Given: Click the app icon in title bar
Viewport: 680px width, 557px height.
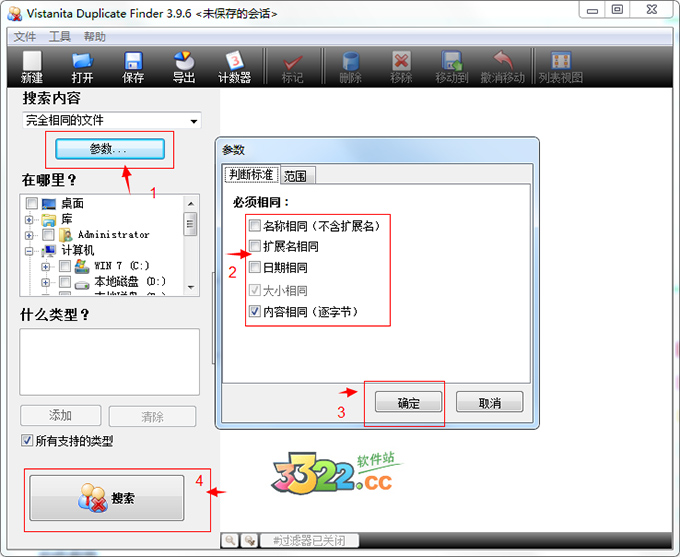Looking at the screenshot, I should [x=14, y=13].
